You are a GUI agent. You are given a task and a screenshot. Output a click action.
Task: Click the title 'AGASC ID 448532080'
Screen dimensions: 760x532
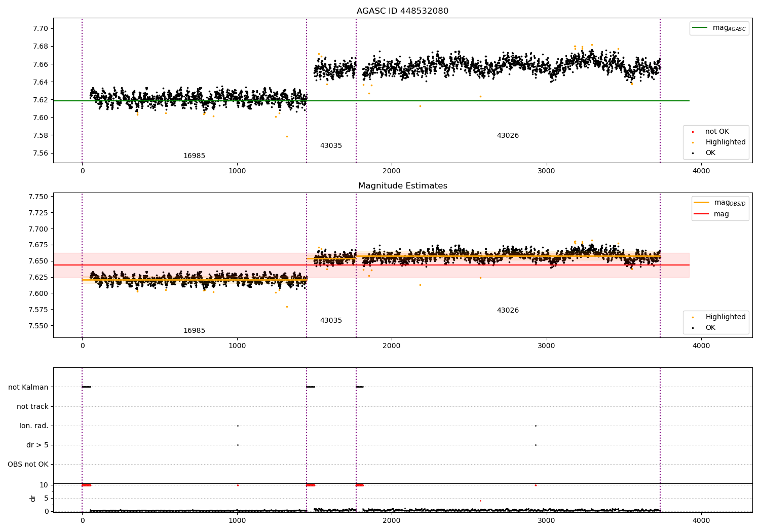402,11
